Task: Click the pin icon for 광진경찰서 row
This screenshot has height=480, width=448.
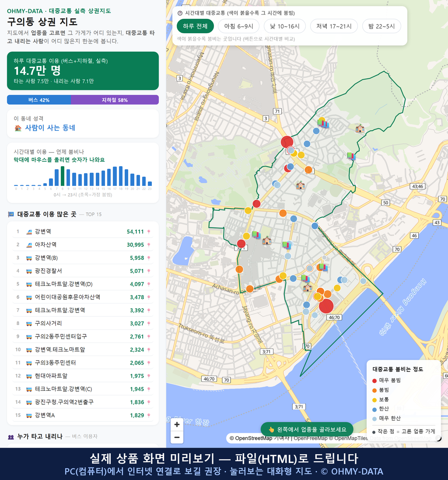Action: tap(149, 271)
